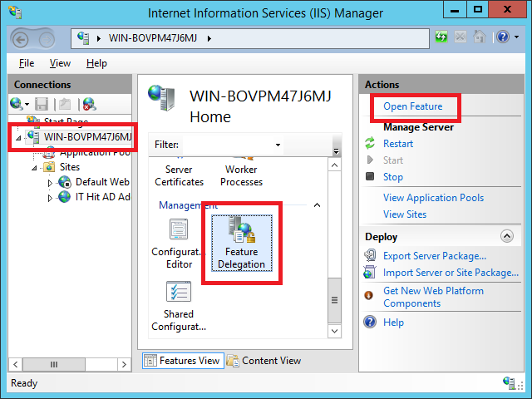Click the Open Feature link

tap(413, 106)
